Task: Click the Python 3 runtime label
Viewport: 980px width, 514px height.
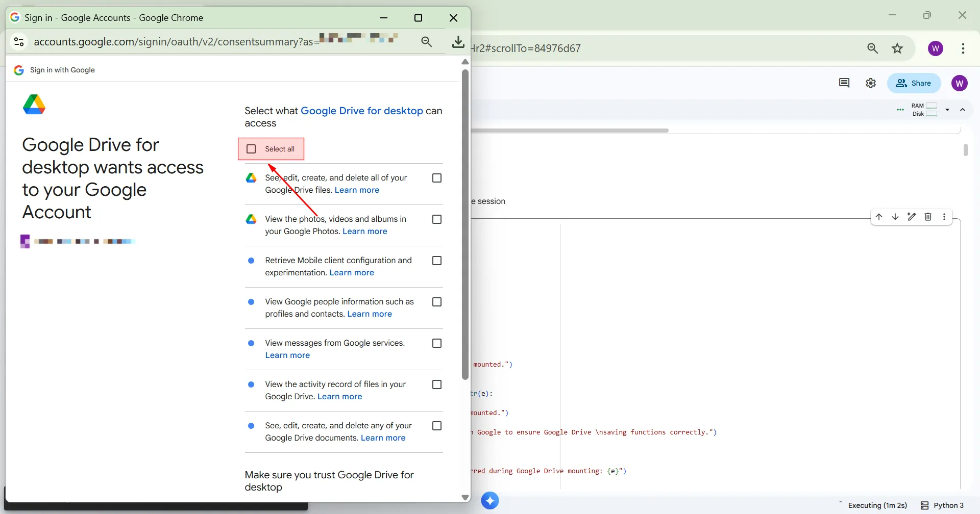Action: click(949, 505)
